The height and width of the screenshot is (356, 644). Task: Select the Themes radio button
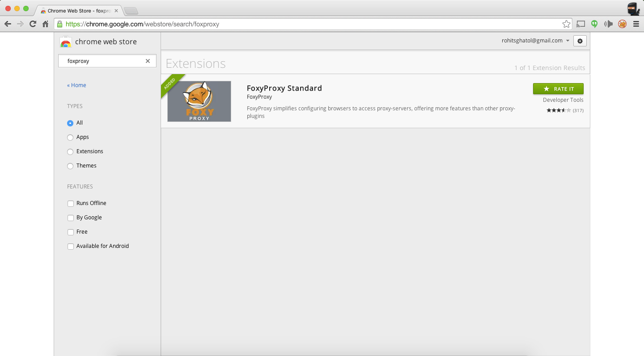[70, 166]
